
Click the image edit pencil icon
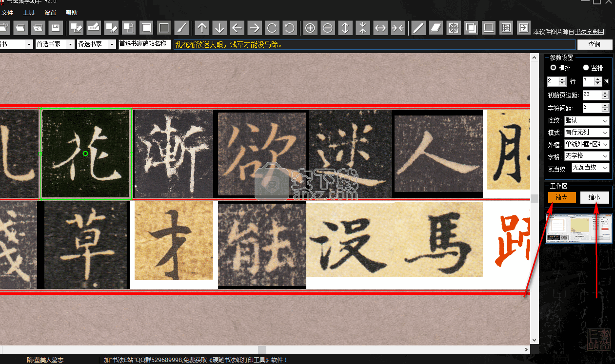[76, 27]
